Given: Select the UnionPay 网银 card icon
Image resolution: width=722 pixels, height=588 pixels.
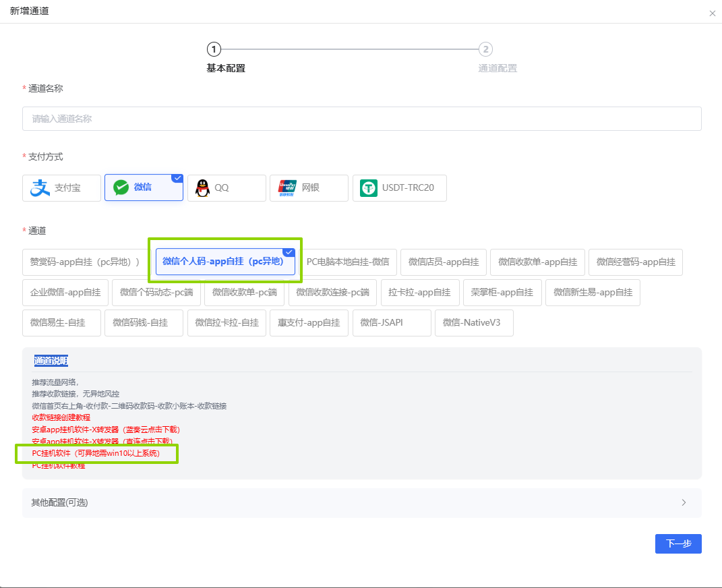Looking at the screenshot, I should (x=287, y=188).
